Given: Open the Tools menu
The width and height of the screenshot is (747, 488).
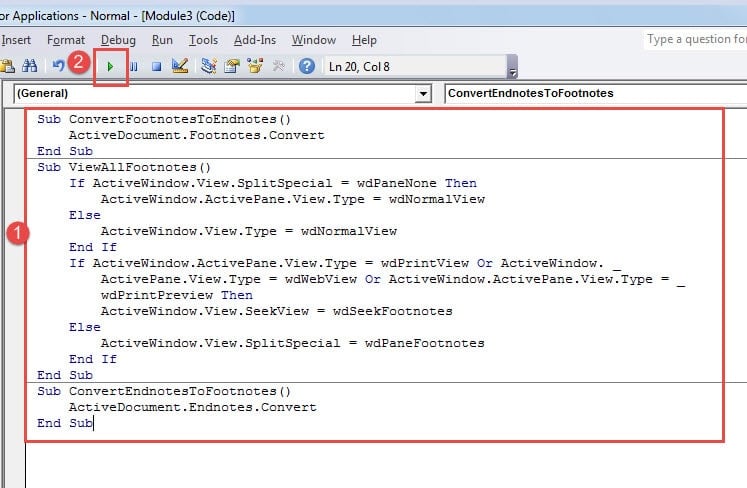Looking at the screenshot, I should pos(203,40).
